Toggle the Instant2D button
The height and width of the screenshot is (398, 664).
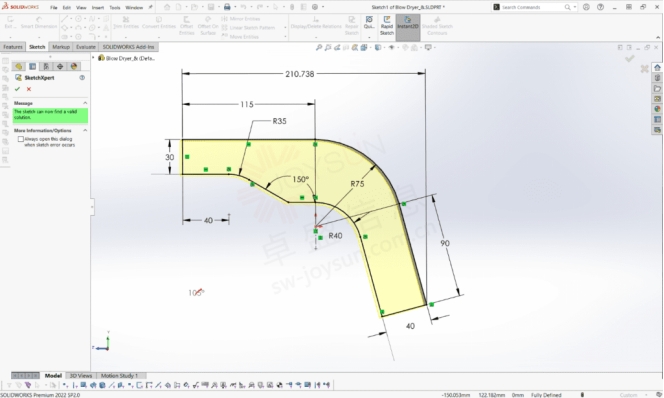pos(408,26)
